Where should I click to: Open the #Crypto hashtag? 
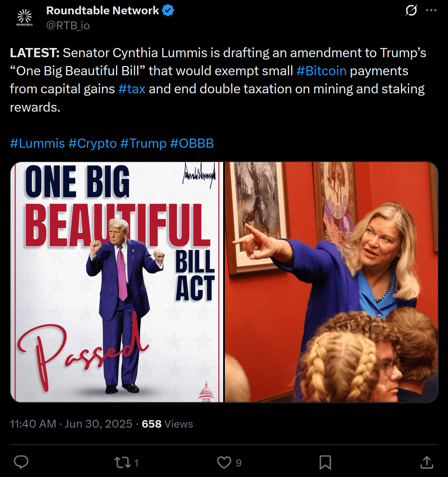93,143
